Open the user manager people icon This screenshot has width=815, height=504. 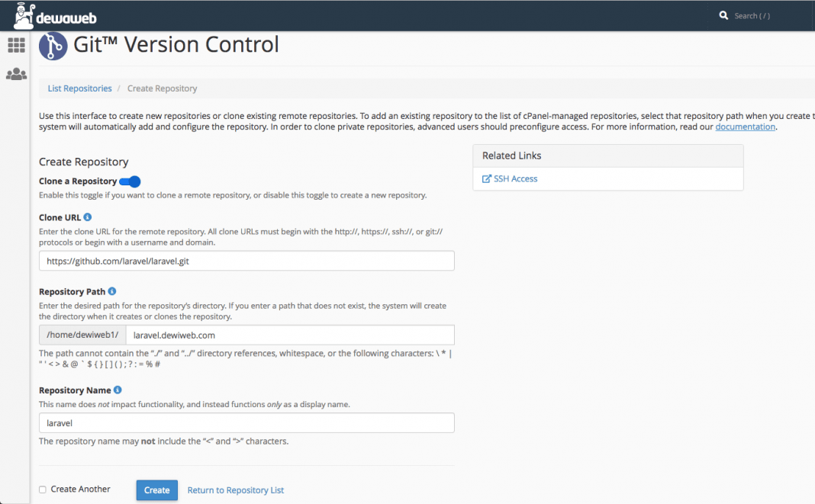(x=17, y=74)
